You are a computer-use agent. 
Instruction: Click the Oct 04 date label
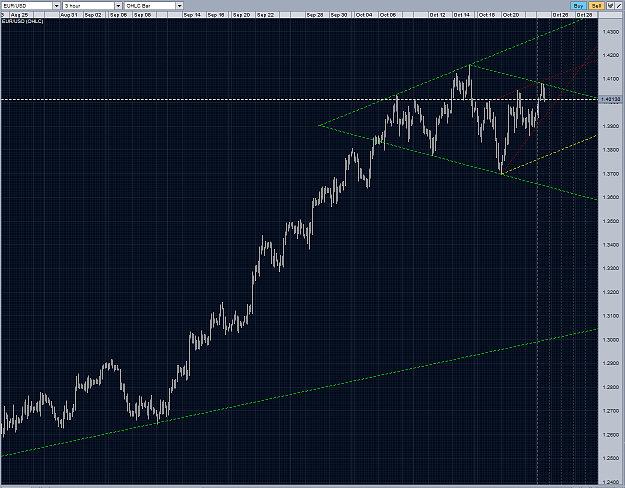(x=364, y=15)
